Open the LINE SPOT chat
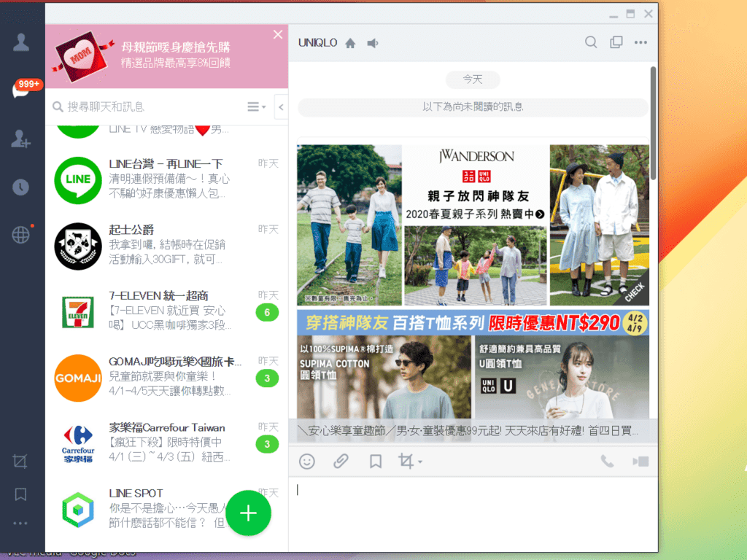Screen dimensions: 747x560 (x=166, y=509)
